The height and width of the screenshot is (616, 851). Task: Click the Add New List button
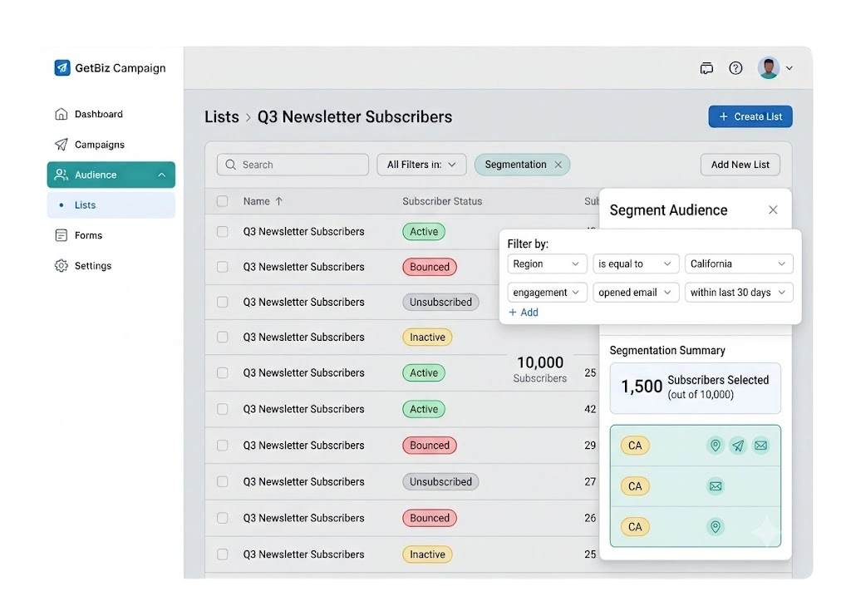pos(740,165)
